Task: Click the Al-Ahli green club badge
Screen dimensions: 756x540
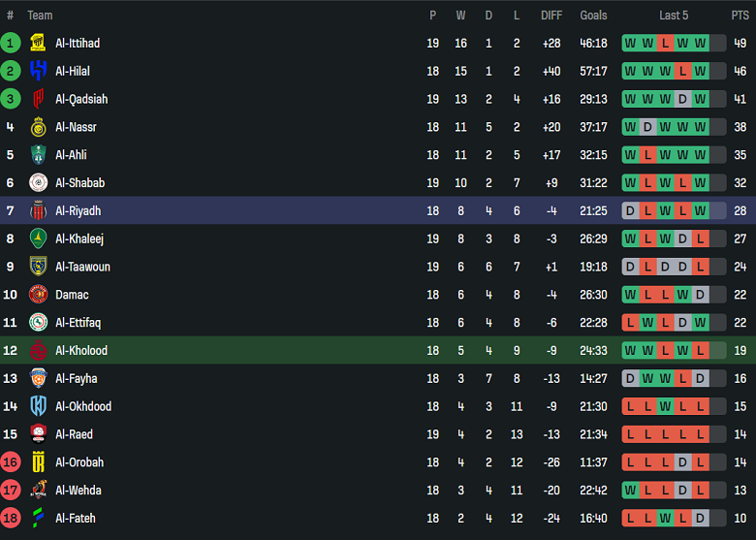Action: point(38,155)
